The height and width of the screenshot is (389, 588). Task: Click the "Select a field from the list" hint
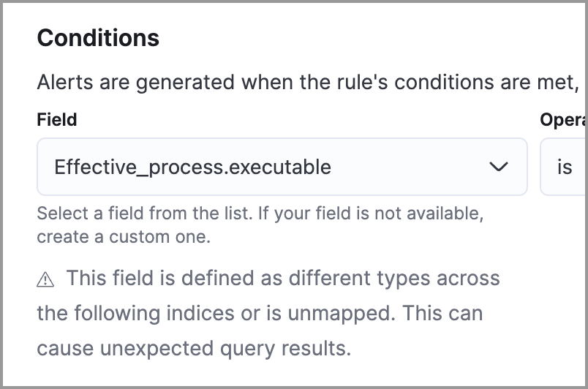coord(146,214)
